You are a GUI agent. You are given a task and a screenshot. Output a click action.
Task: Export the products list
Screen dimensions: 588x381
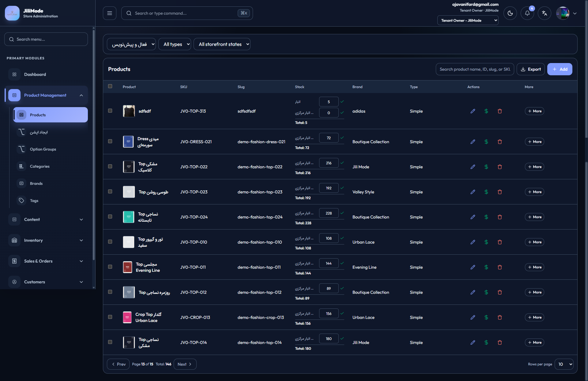pyautogui.click(x=531, y=69)
